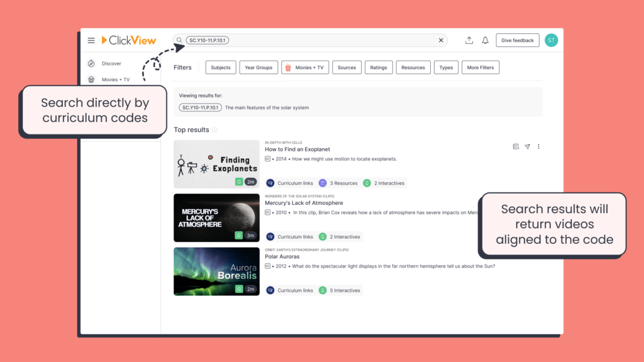This screenshot has width=644, height=362.
Task: Select the Discover compass icon in the sidebar
Action: tap(91, 63)
